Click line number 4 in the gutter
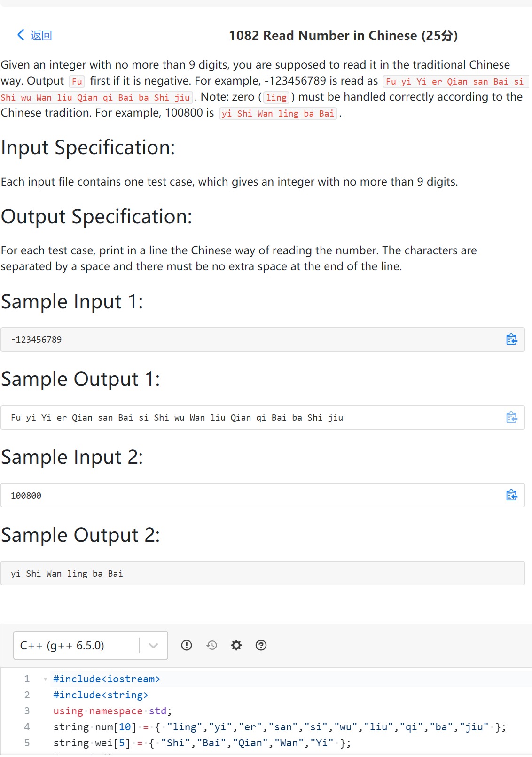The height and width of the screenshot is (757, 532). [27, 727]
